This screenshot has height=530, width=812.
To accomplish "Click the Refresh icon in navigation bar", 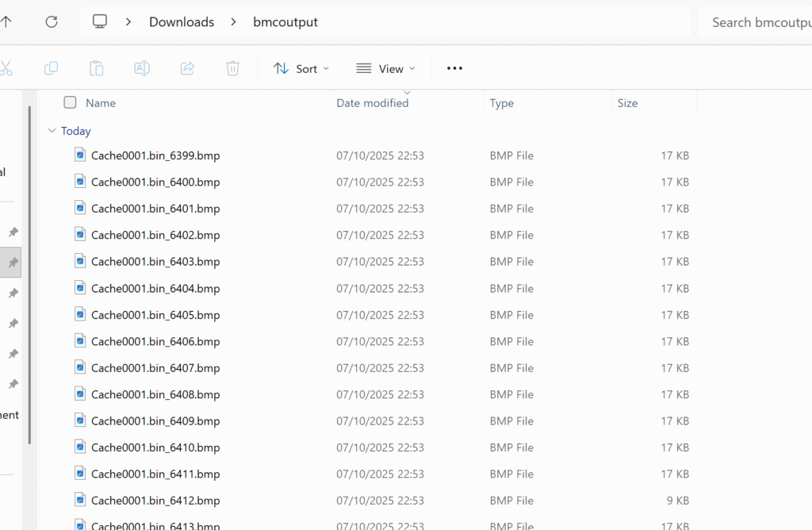I will point(52,22).
